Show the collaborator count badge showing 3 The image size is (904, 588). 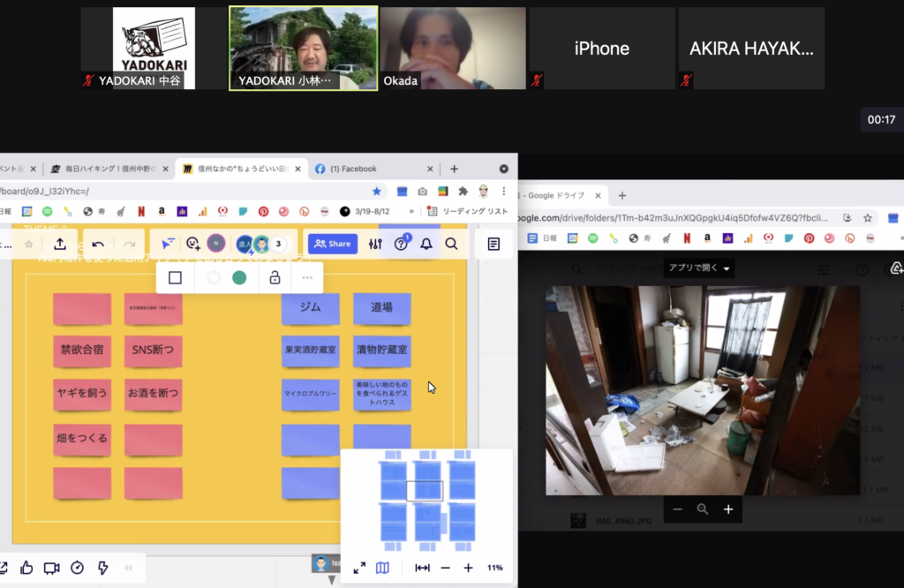click(x=278, y=244)
